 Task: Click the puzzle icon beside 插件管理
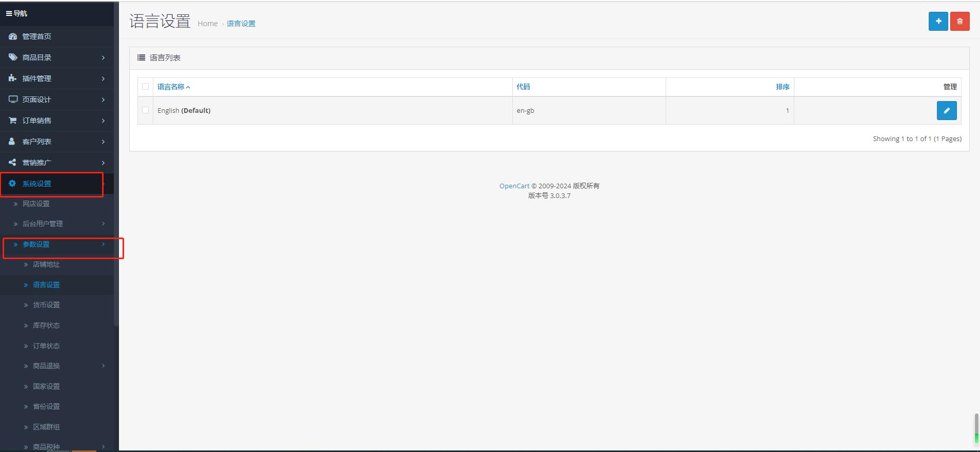(12, 78)
